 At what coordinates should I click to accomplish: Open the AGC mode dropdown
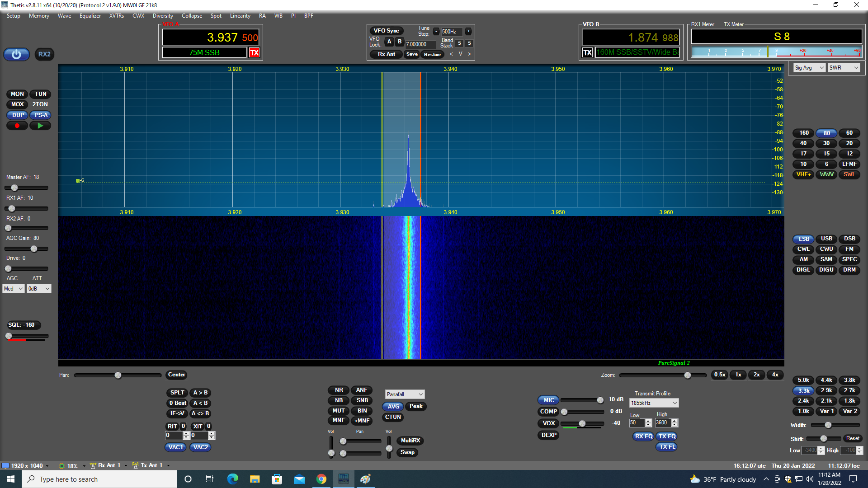tap(14, 289)
